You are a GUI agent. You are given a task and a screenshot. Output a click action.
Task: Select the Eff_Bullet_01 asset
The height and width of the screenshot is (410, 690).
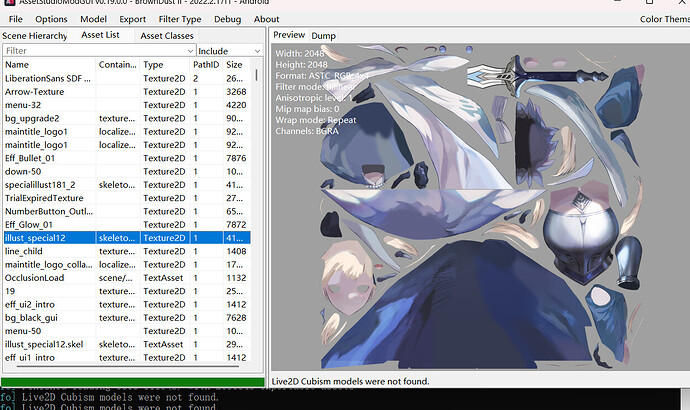pyautogui.click(x=127, y=158)
